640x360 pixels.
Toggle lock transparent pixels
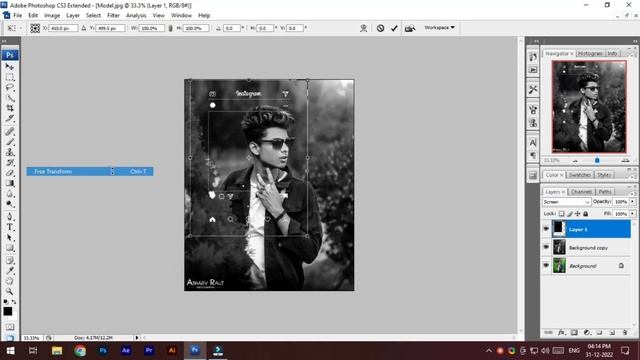tap(561, 213)
